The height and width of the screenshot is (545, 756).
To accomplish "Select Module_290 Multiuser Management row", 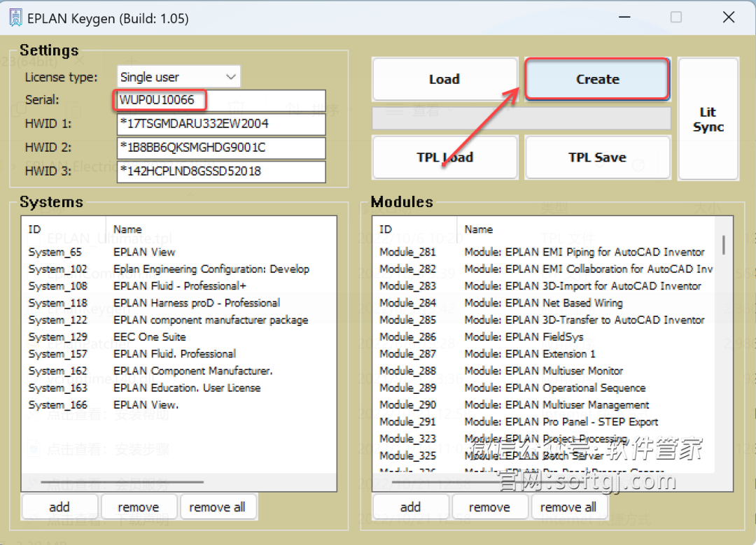I will tap(544, 405).
